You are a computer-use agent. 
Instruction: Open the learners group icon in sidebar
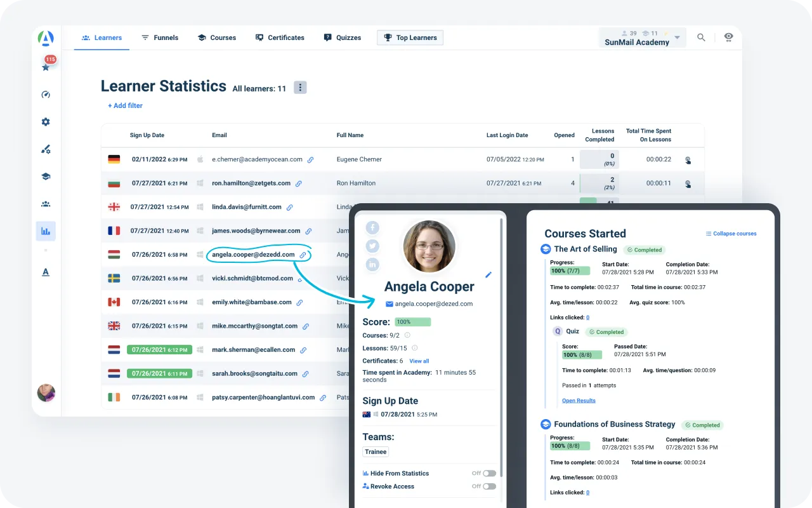[46, 204]
